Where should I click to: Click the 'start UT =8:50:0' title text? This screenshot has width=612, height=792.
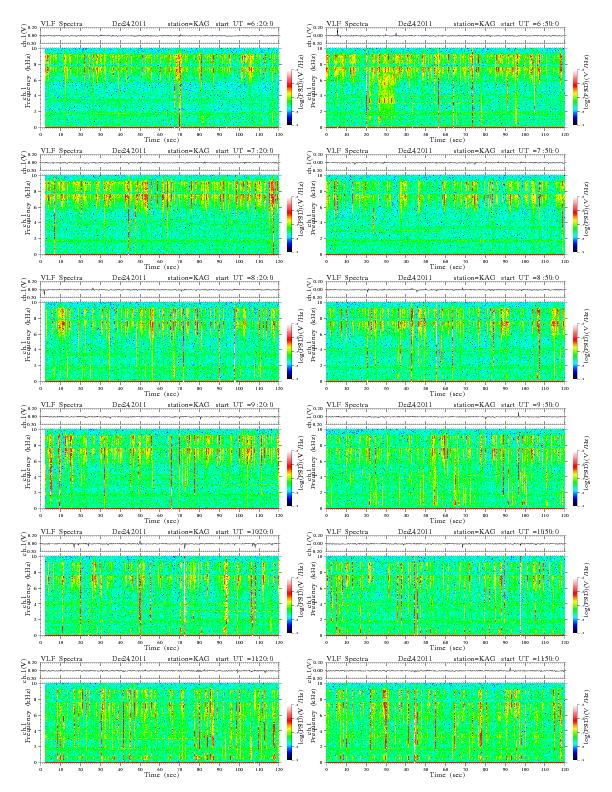530,278
